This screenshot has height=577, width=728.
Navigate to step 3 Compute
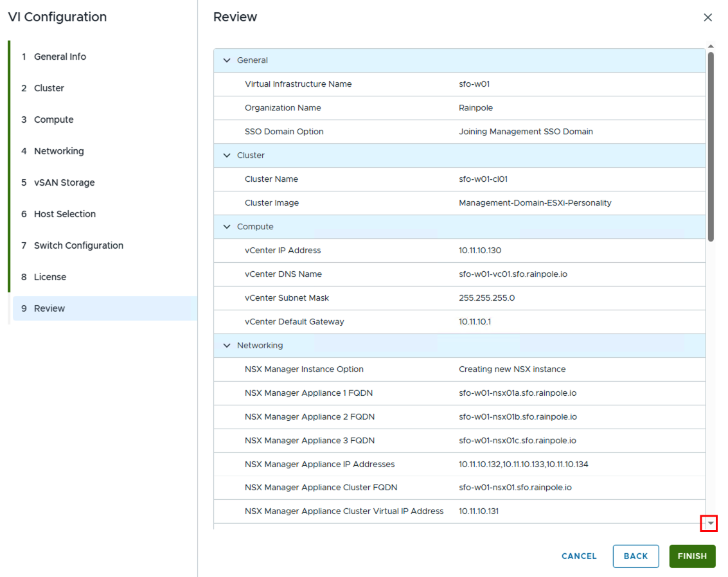53,120
